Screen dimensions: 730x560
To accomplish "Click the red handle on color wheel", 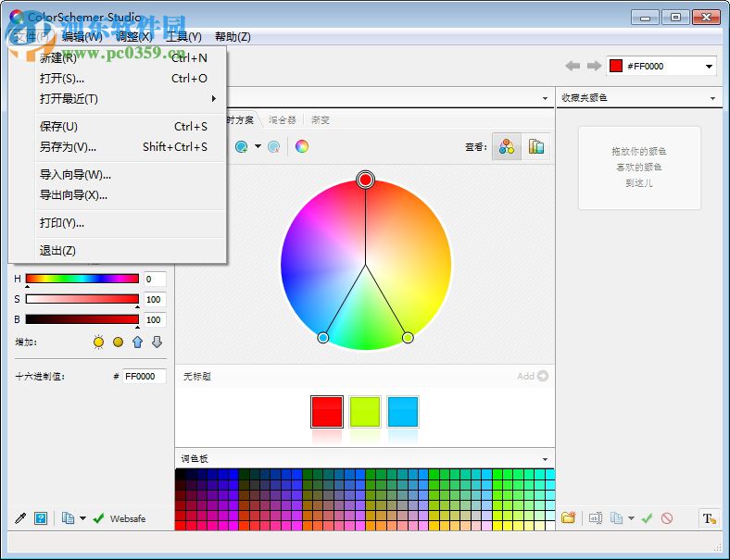I will tap(366, 180).
